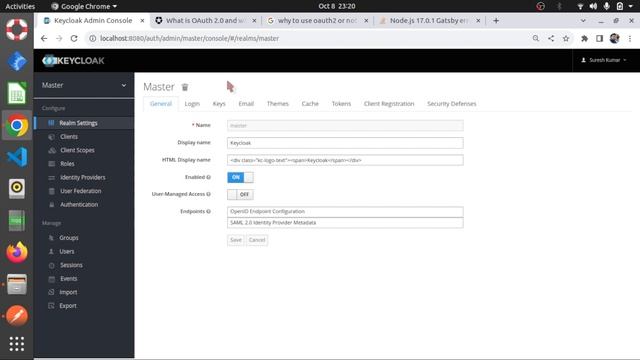Open the Import page
Image resolution: width=640 pixels, height=360 pixels.
(x=68, y=292)
